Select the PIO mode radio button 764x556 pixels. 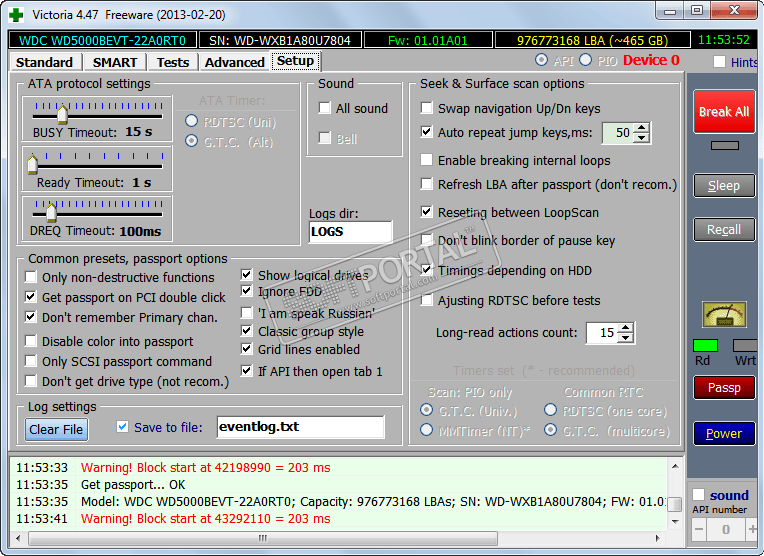[586, 60]
